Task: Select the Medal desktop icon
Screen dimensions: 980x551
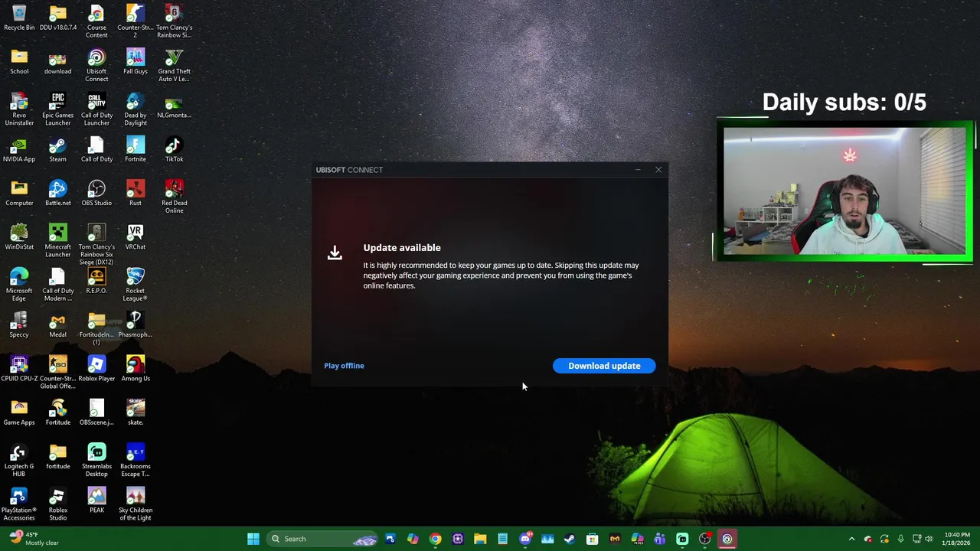Action: [x=57, y=325]
